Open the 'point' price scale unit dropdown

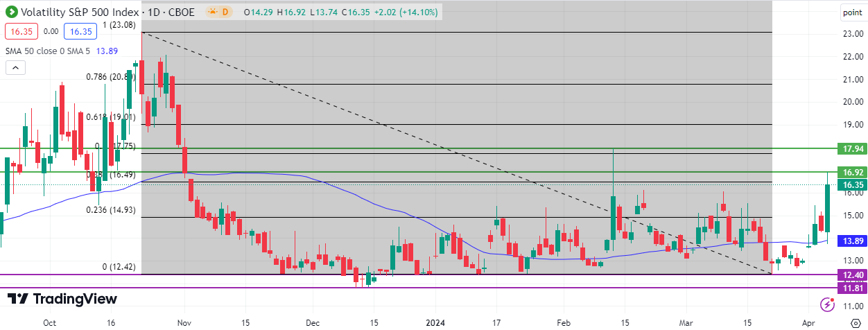click(x=852, y=12)
